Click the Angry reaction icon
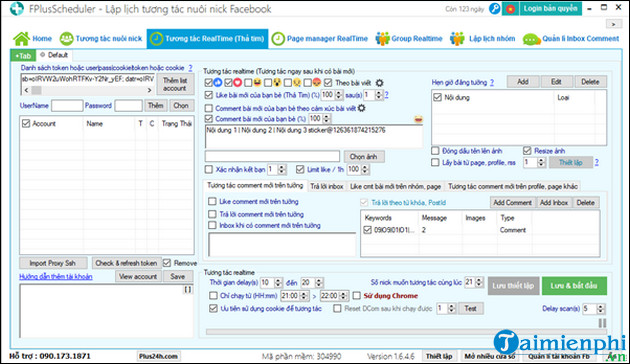This screenshot has width=630, height=364. click(x=317, y=83)
